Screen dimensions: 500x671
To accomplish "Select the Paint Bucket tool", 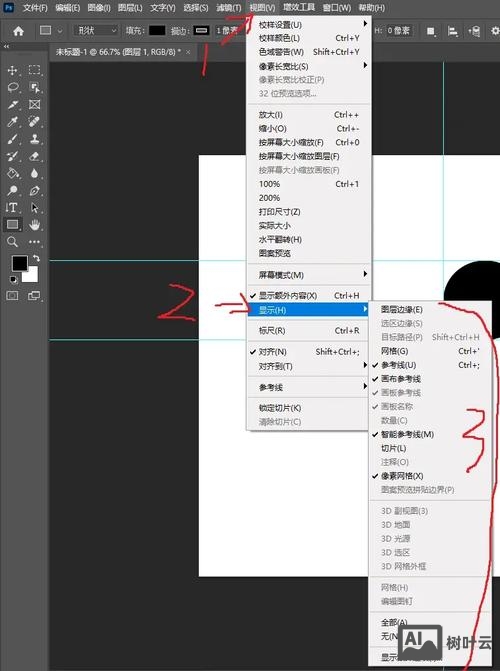I will point(12,173).
